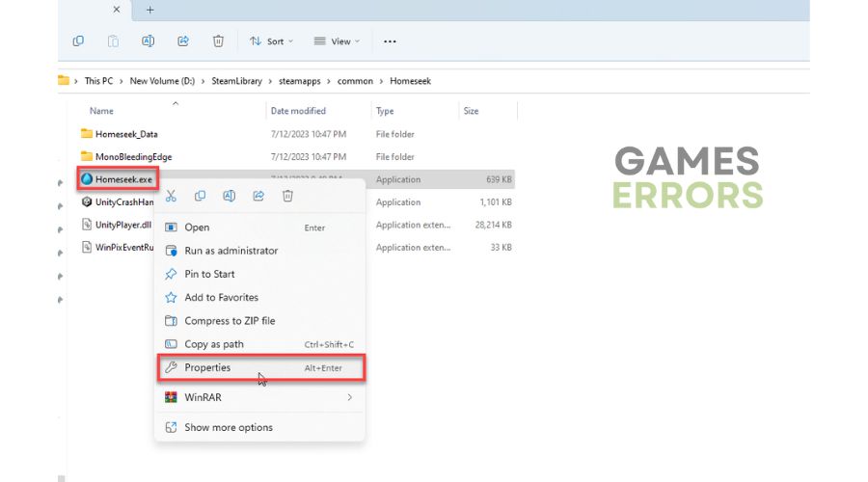Sort by the Name column header
Image resolution: width=868 pixels, height=482 pixels.
point(101,111)
